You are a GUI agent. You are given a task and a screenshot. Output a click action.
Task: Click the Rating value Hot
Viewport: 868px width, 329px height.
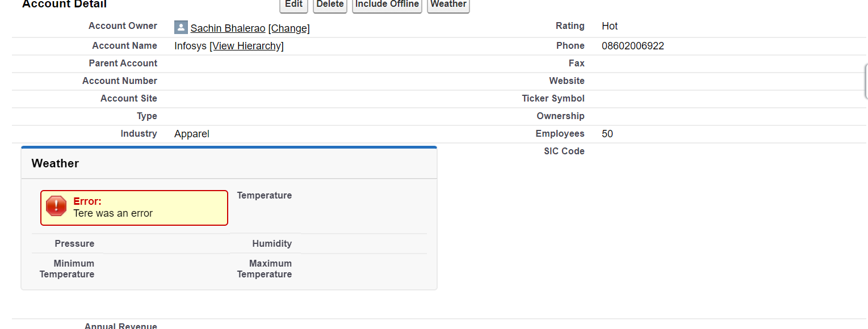610,26
